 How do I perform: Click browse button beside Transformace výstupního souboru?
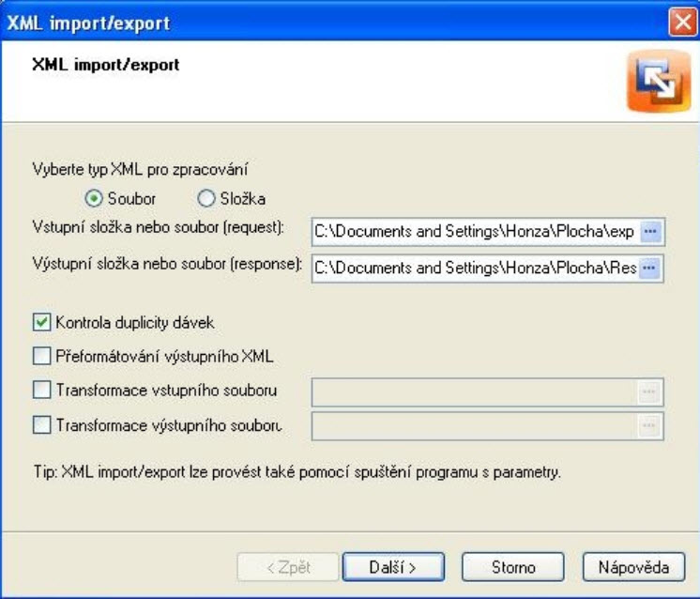click(x=648, y=425)
